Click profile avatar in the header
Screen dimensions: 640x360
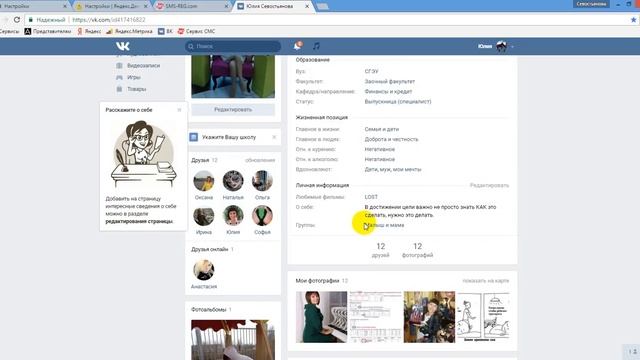point(501,46)
